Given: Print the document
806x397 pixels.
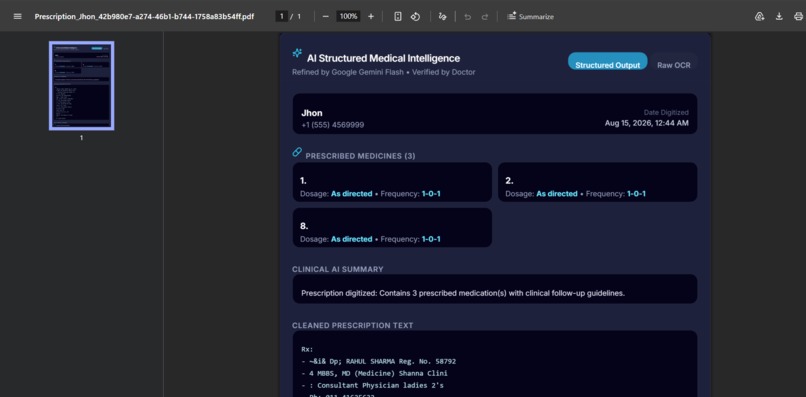Looking at the screenshot, I should [x=798, y=16].
